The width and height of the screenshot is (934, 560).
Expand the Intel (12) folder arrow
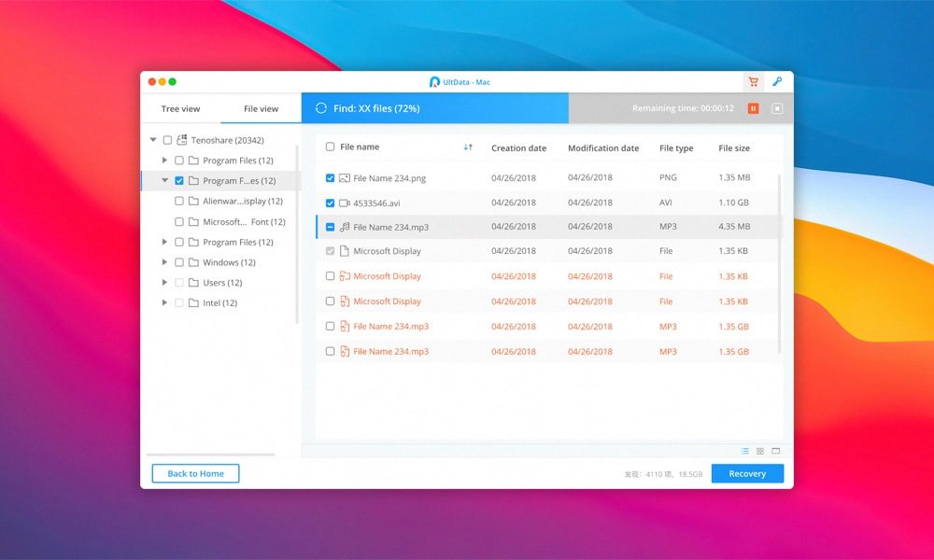[x=165, y=303]
